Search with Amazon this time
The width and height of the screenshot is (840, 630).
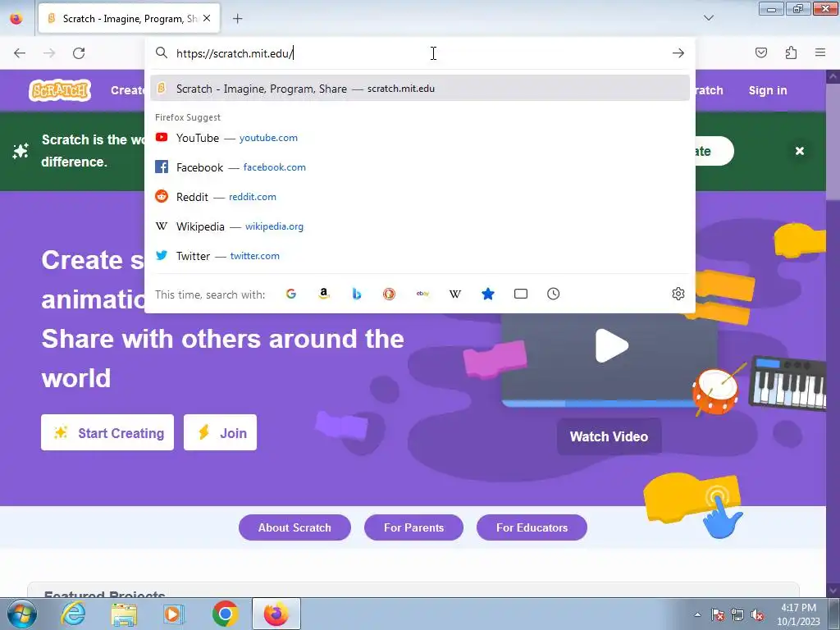323,294
